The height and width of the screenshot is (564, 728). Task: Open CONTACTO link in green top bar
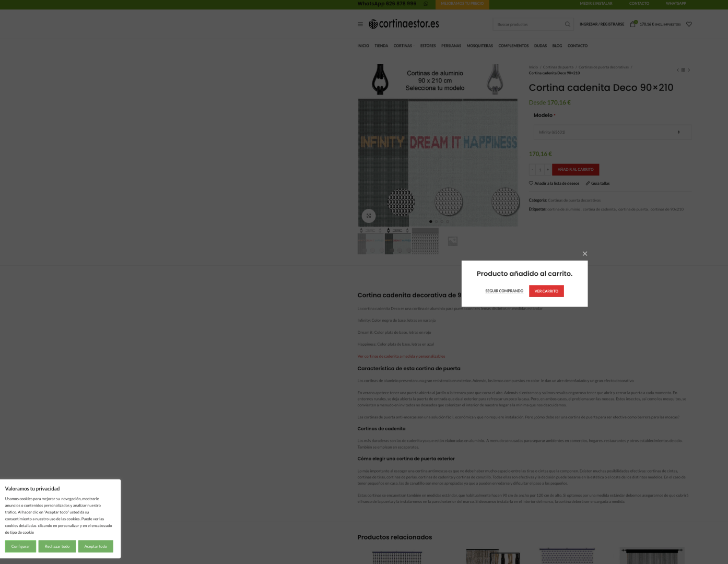639,4
